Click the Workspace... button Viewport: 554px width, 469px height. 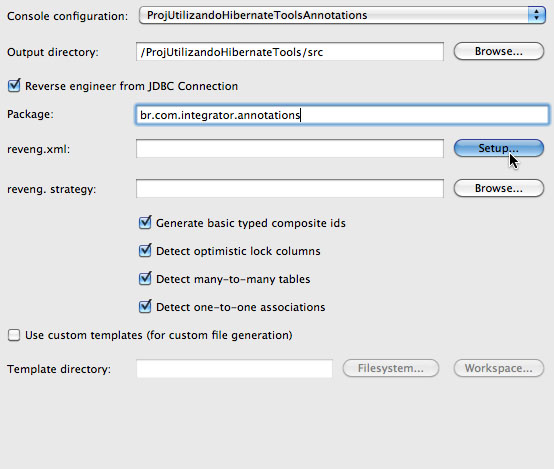click(499, 368)
